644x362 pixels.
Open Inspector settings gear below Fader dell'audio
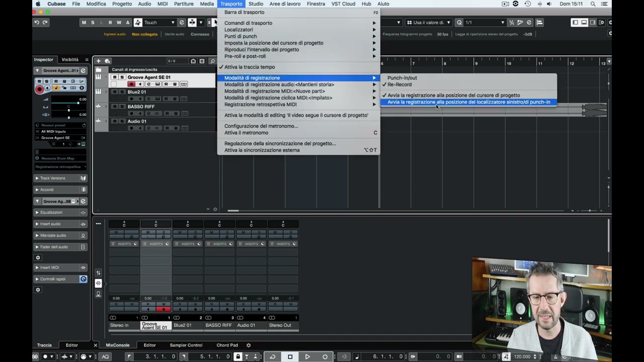click(38, 257)
